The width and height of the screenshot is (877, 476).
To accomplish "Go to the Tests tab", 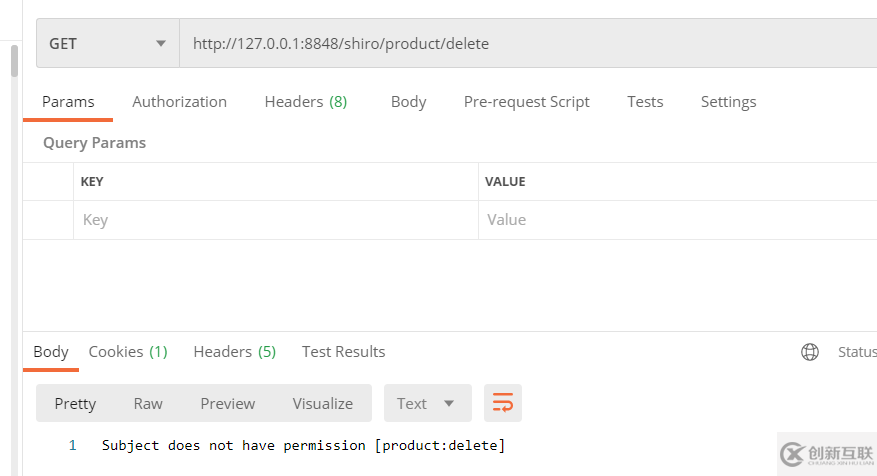I will (x=645, y=101).
